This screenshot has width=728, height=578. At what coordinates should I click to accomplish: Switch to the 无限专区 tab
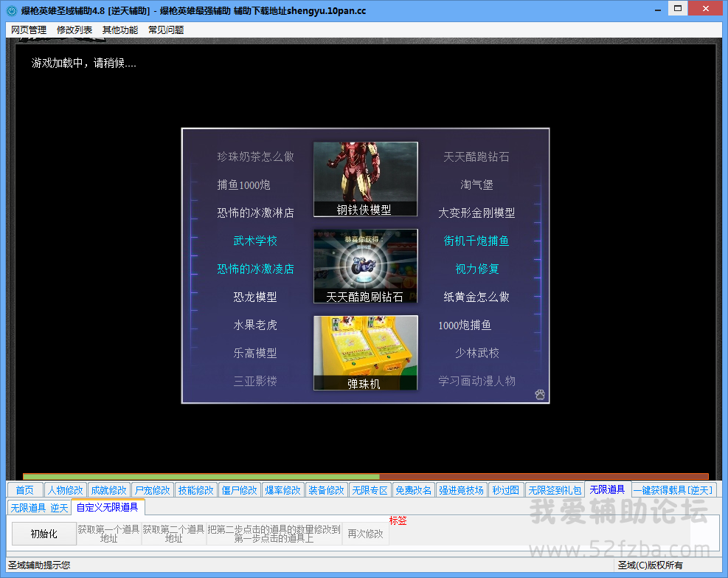click(370, 490)
